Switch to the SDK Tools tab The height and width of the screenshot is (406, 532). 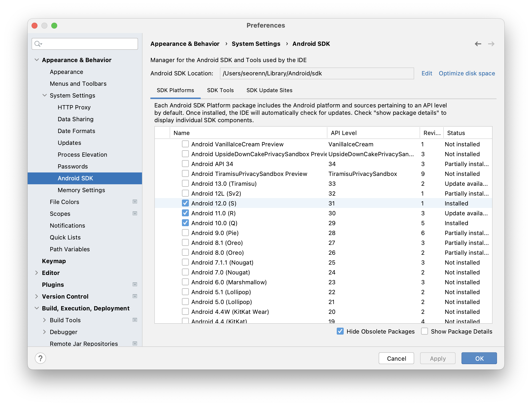click(x=220, y=90)
